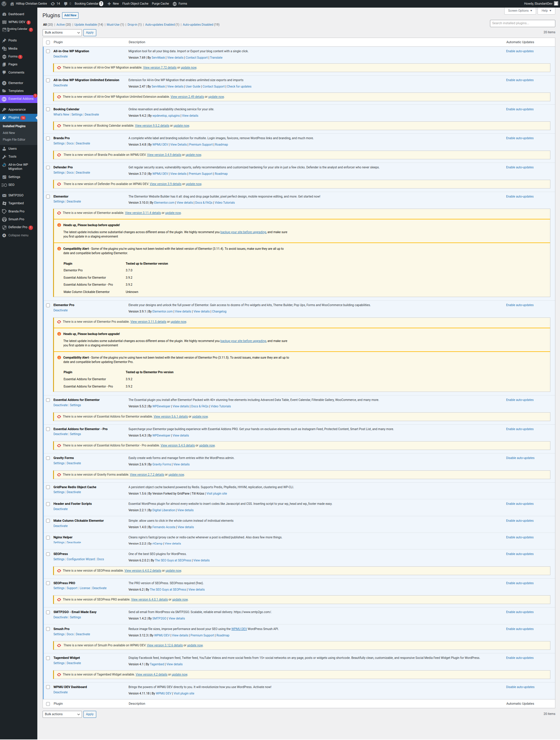Check the Booking Calendar plugin checkbox
Viewport: 560px width, 740px height.
(48, 109)
